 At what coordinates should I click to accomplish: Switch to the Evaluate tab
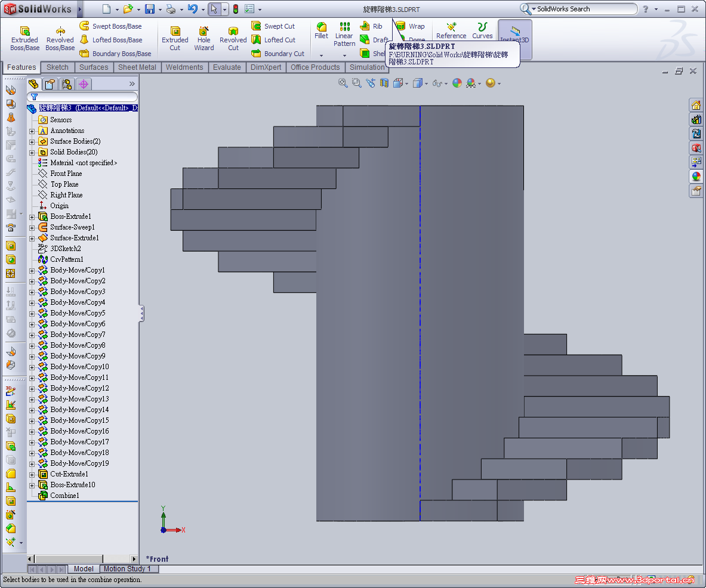pos(227,67)
